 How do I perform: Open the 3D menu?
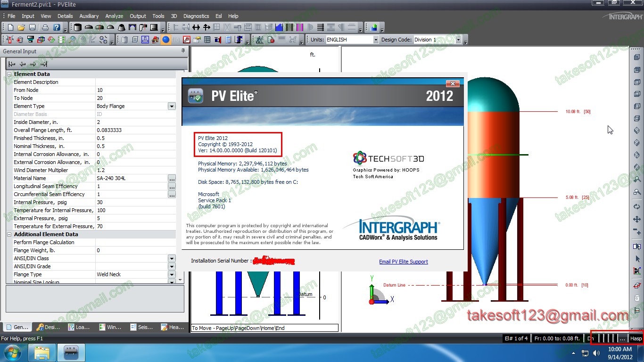[x=174, y=16]
